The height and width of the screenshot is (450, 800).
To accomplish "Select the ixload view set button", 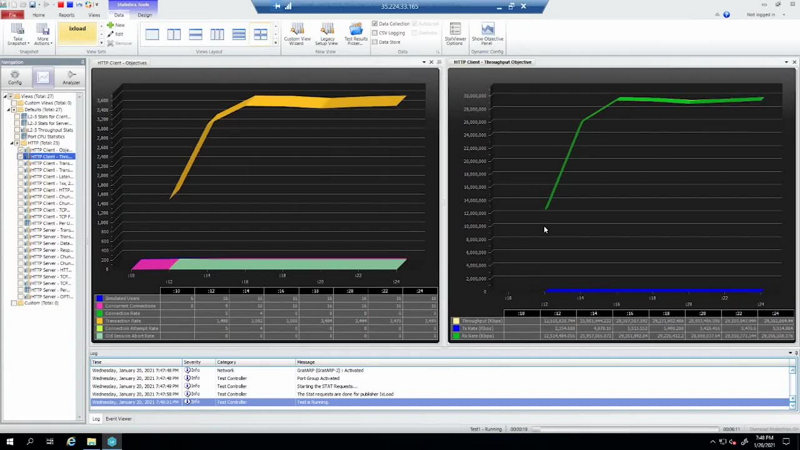I will [77, 33].
